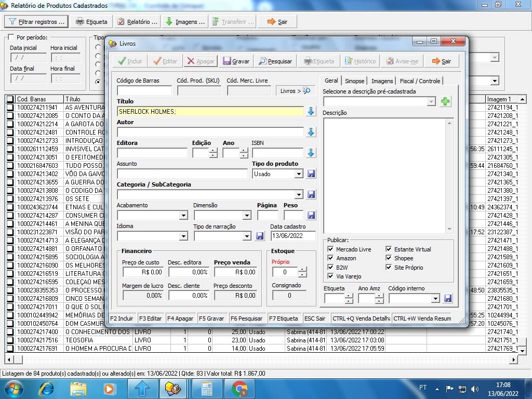532x399 pixels.
Task: Click the save disk beside Tipo de narração
Action: pos(260,236)
